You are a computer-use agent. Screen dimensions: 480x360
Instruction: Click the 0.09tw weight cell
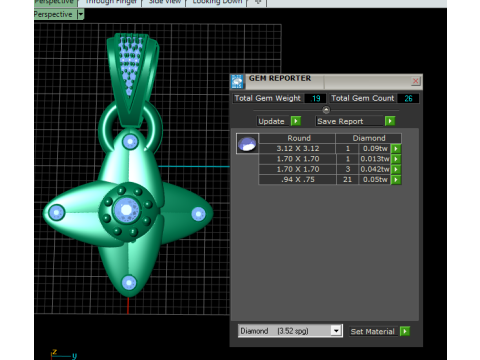(x=375, y=149)
